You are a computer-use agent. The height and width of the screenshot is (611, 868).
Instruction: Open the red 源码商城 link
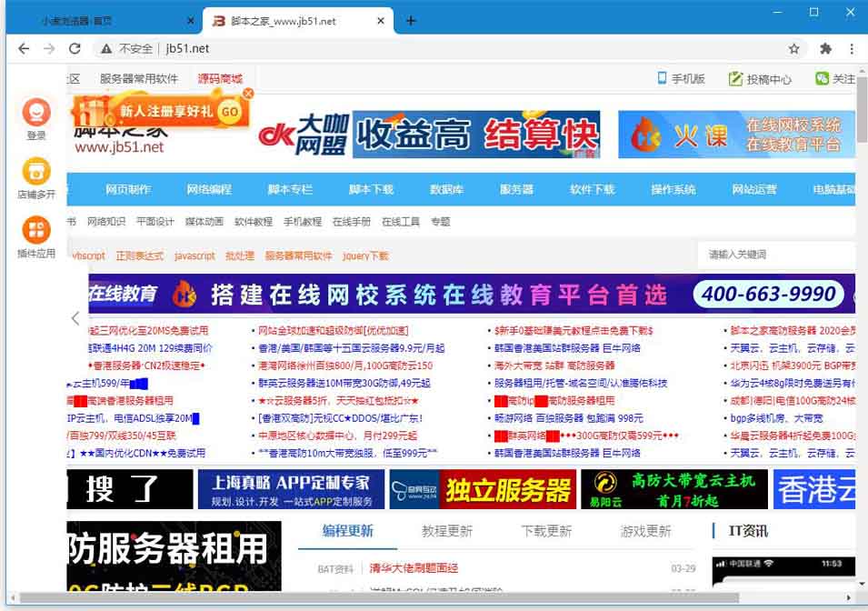coord(220,79)
